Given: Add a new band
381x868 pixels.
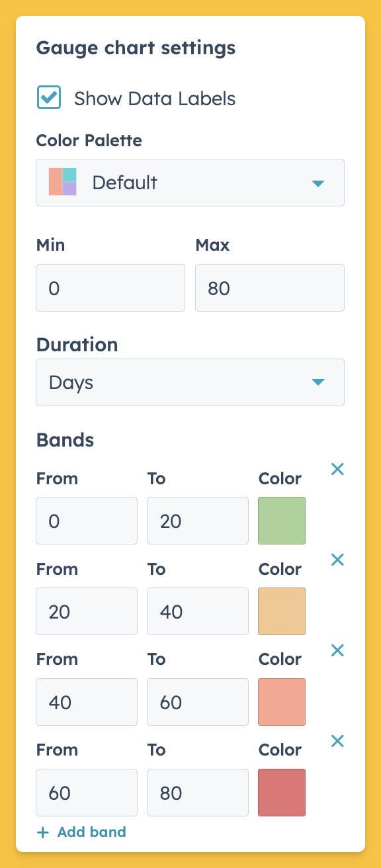Looking at the screenshot, I should point(81,832).
